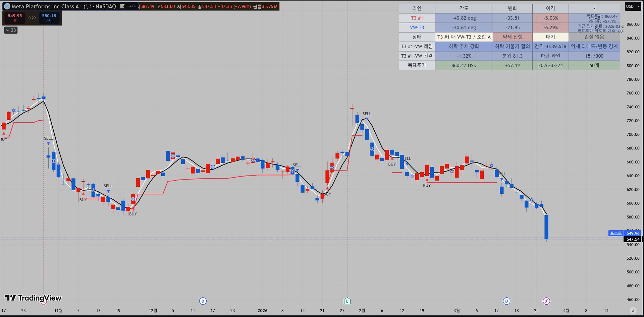Screen dimensions: 644x317
Task: Click the +57.1% cell in the target price row
Action: pyautogui.click(x=513, y=65)
